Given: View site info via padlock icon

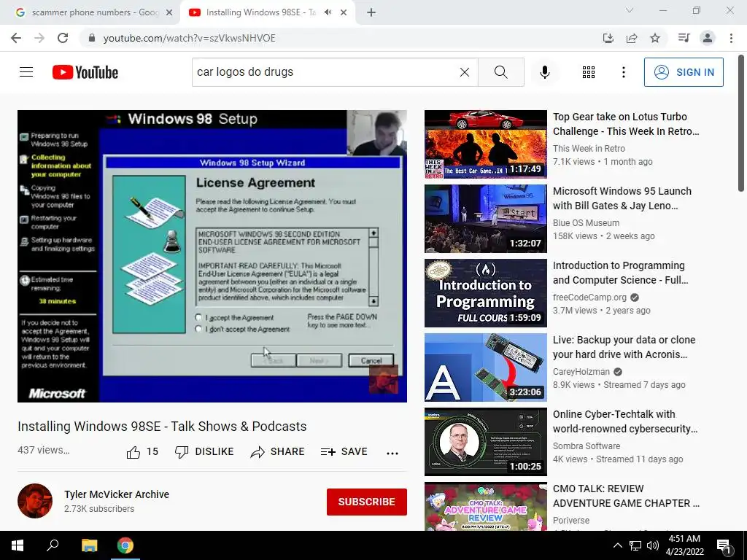Looking at the screenshot, I should coord(92,38).
